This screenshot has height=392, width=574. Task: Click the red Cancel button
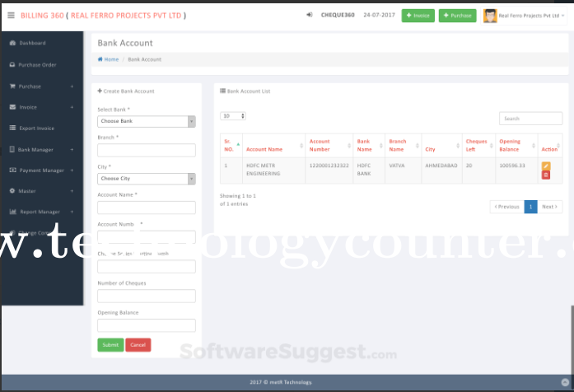[x=138, y=345]
